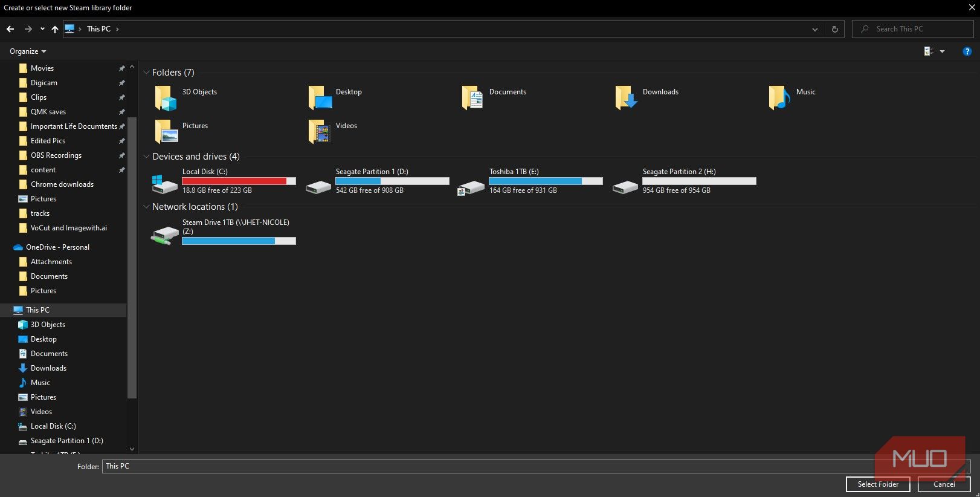Image resolution: width=980 pixels, height=497 pixels.
Task: Collapse the Devices and drives group
Action: (x=146, y=157)
